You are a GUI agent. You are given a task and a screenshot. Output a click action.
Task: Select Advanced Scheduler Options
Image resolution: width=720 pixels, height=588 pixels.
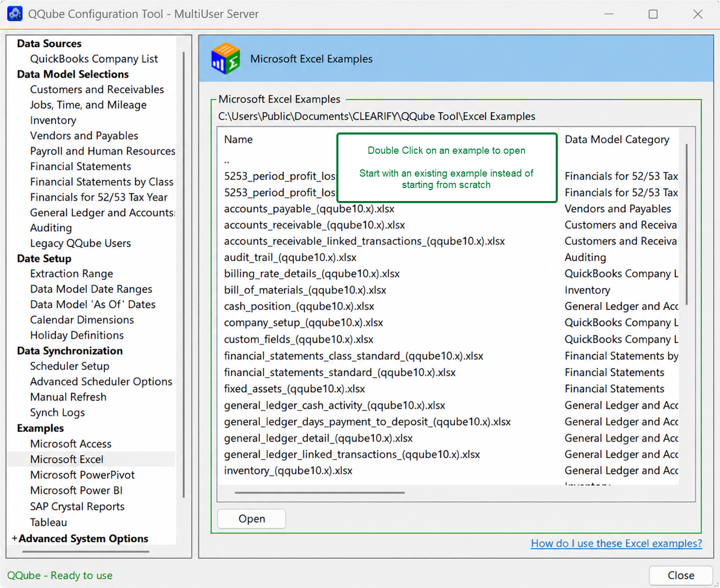[x=101, y=382]
